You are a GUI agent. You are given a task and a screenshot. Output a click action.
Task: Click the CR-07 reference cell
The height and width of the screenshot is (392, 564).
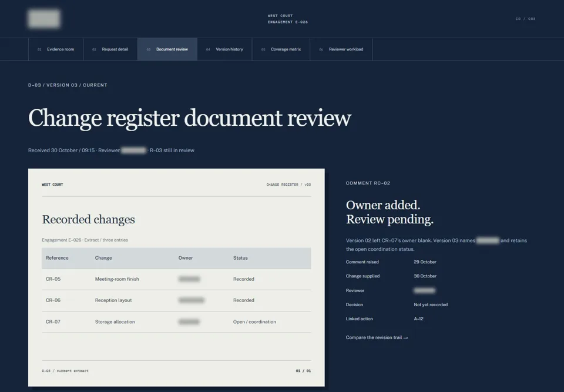point(53,322)
